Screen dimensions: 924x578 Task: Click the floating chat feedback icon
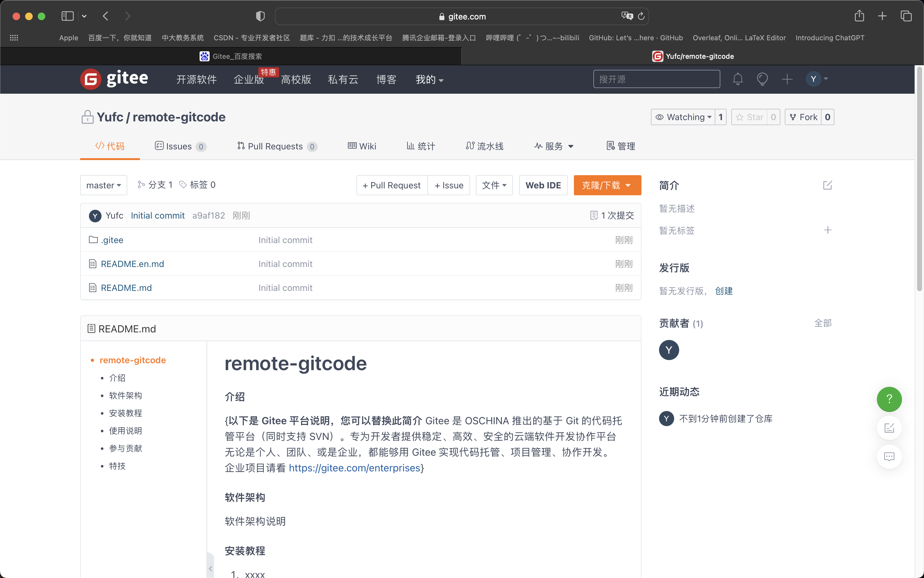pyautogui.click(x=889, y=457)
